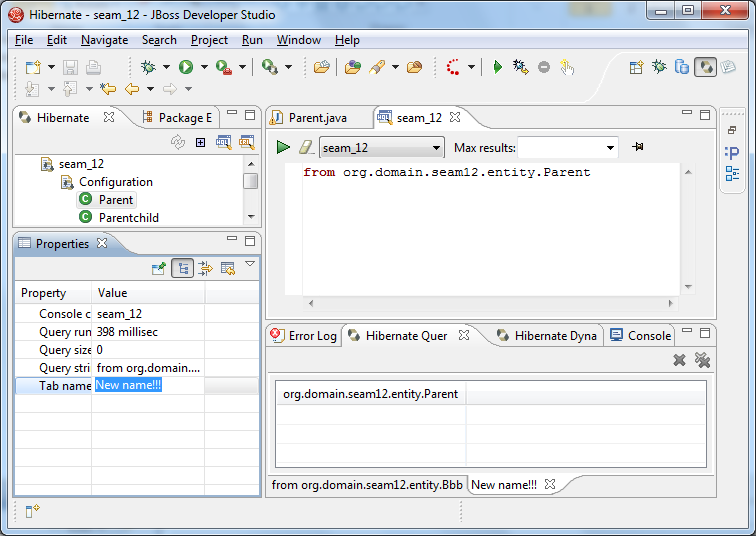Image resolution: width=756 pixels, height=536 pixels.
Task: Select Configuration node in tree
Action: 116,182
